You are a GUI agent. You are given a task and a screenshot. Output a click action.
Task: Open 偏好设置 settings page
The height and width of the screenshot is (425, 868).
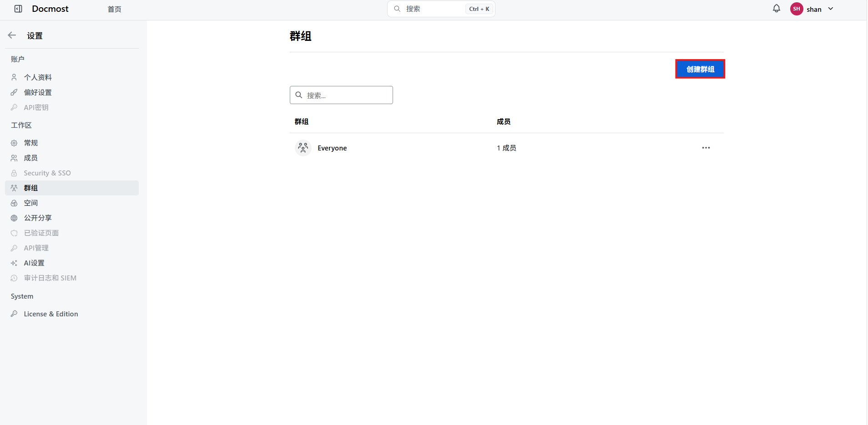click(72, 92)
